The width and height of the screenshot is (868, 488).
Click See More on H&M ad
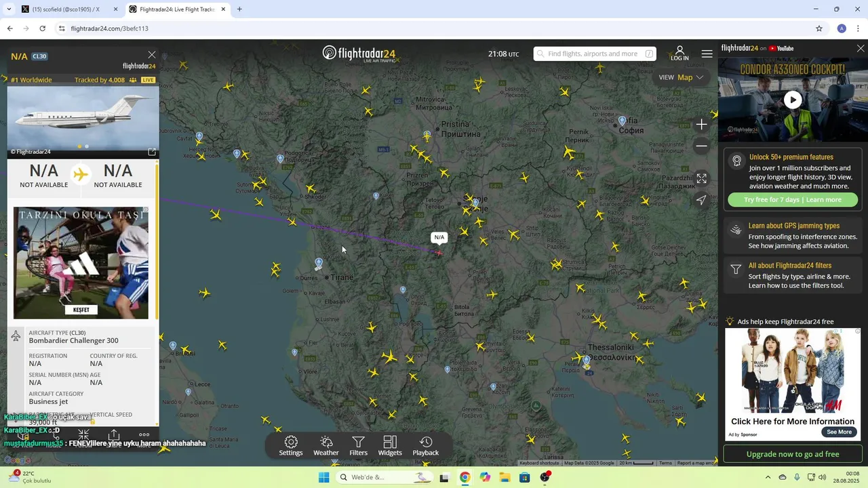pyautogui.click(x=840, y=432)
